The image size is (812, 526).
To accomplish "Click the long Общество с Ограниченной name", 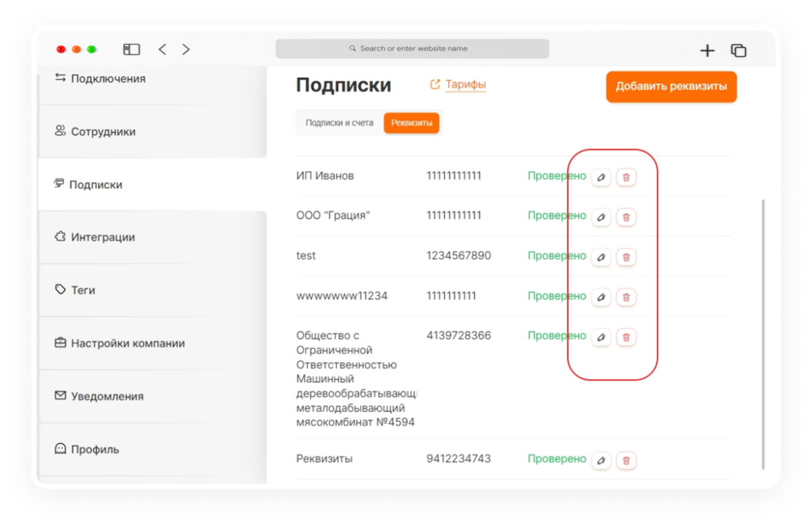I will (356, 379).
